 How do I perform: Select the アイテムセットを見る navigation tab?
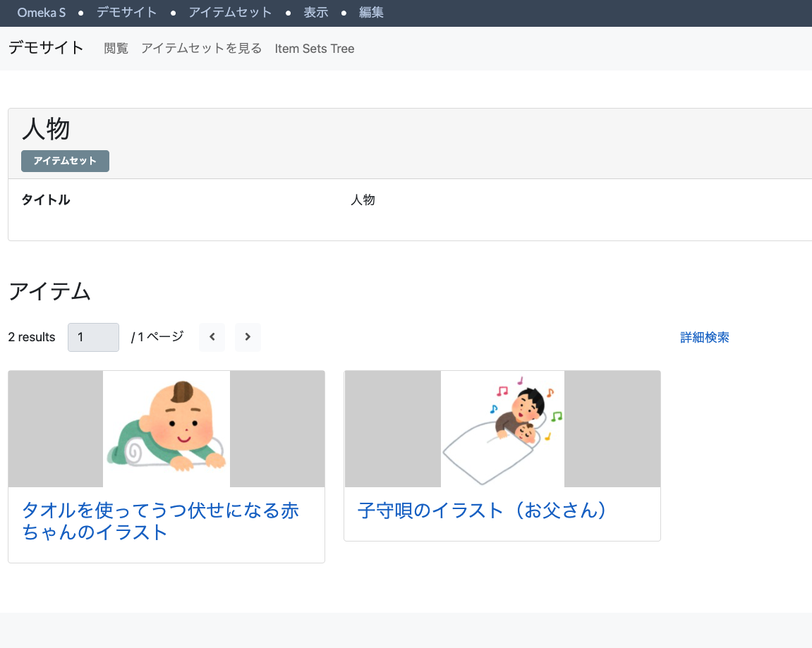pos(201,48)
